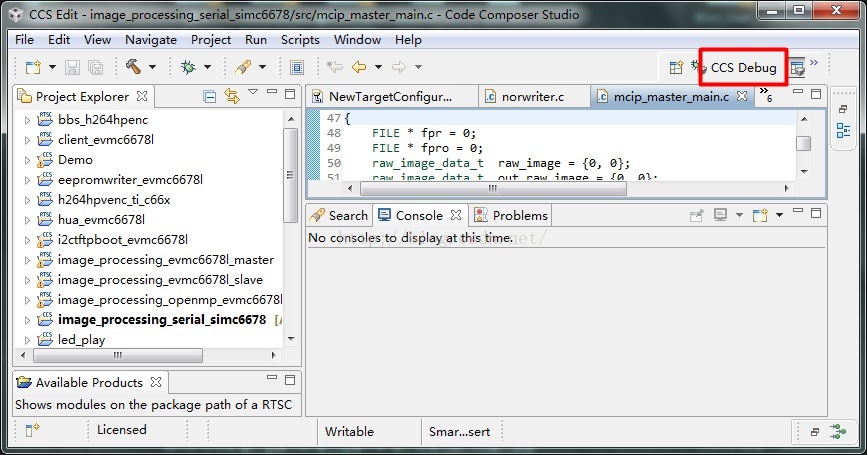
Task: Select the hua_evmc6678l project
Action: (x=101, y=220)
